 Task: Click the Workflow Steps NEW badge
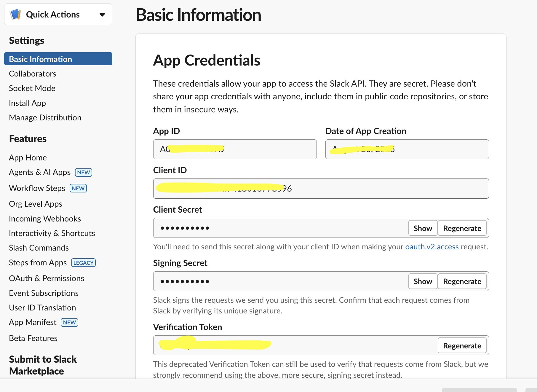(78, 188)
